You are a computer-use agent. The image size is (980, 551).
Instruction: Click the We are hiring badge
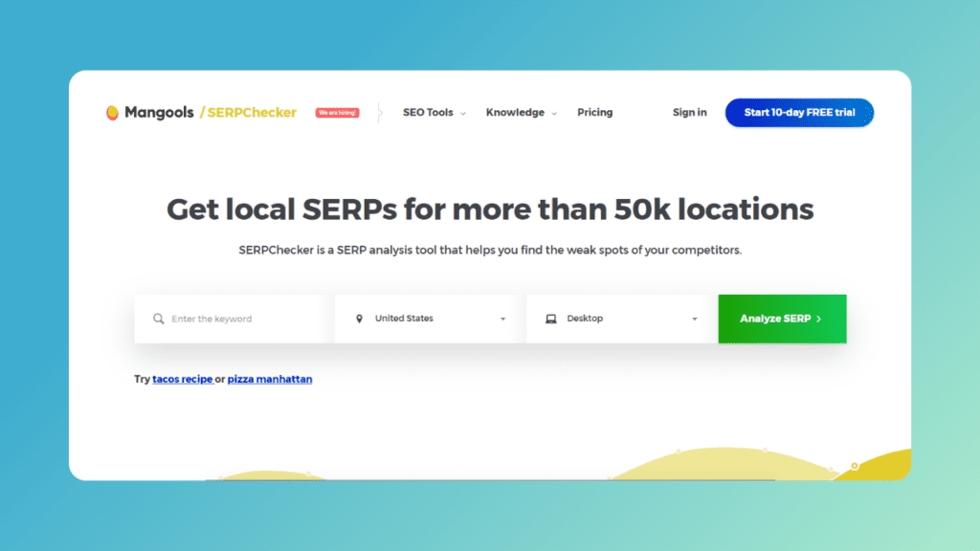[338, 113]
